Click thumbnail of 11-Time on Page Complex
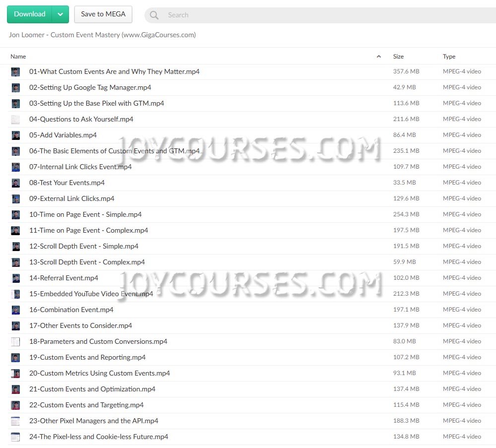 tap(15, 231)
